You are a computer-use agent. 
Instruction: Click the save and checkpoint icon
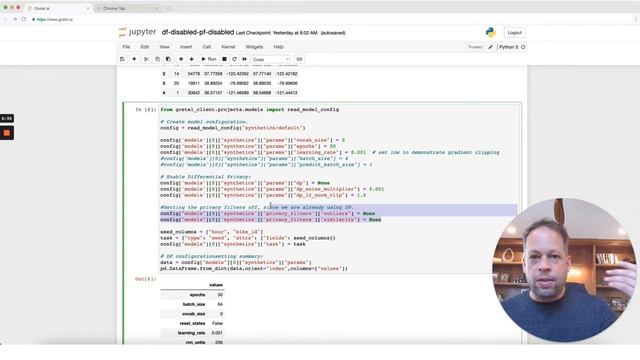point(122,59)
